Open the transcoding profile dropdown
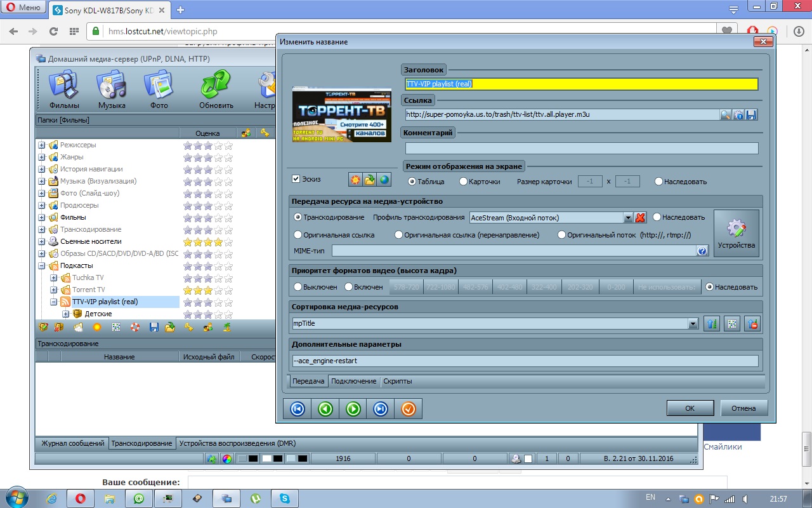Image resolution: width=812 pixels, height=508 pixels. coord(628,218)
